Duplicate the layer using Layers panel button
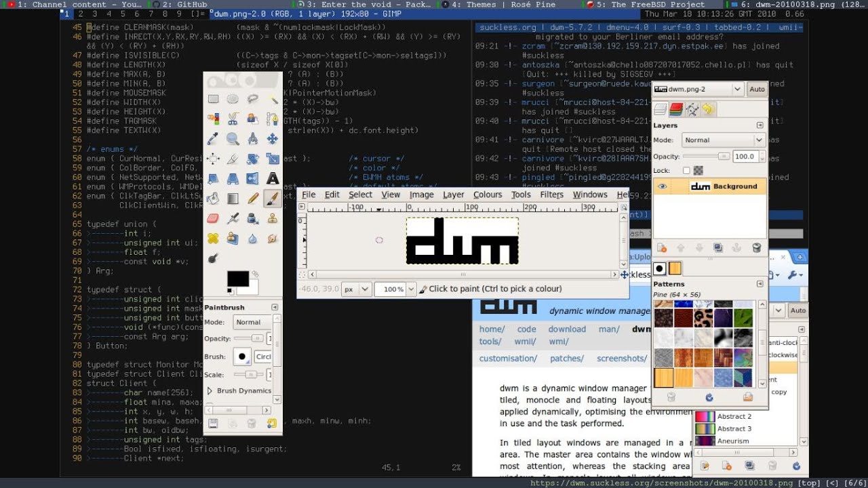Image resolution: width=868 pixels, height=488 pixels. click(x=718, y=248)
